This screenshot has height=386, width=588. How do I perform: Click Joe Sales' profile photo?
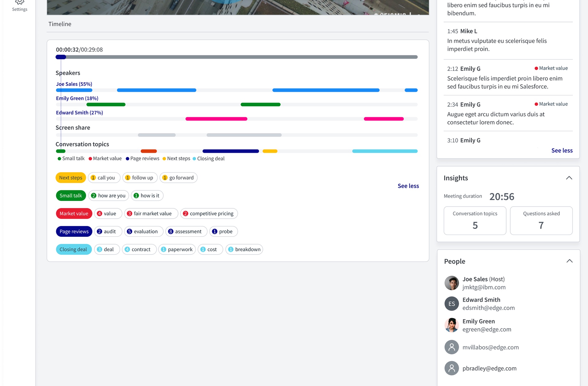tap(452, 283)
